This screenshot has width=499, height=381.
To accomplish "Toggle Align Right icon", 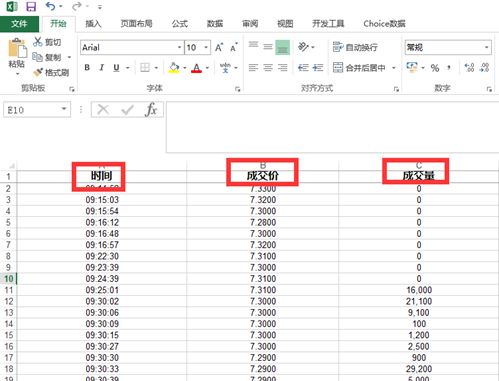I will point(283,68).
